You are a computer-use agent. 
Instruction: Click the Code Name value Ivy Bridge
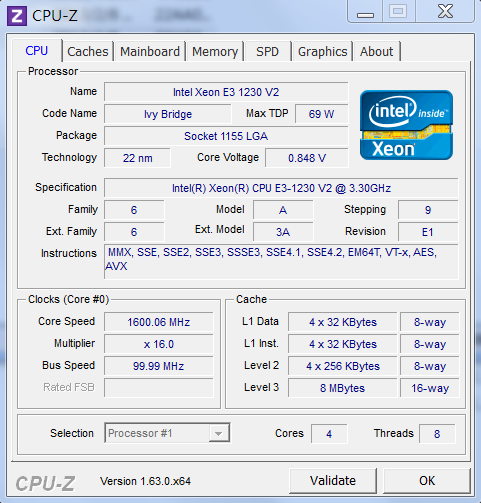(168, 114)
